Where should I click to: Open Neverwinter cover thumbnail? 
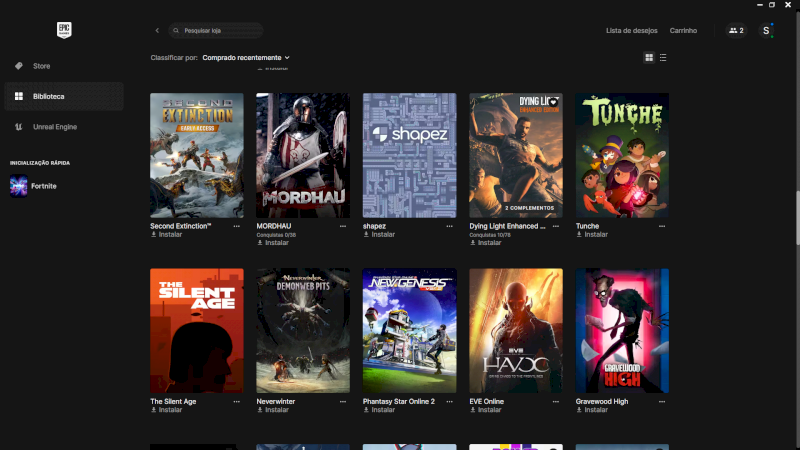click(303, 331)
